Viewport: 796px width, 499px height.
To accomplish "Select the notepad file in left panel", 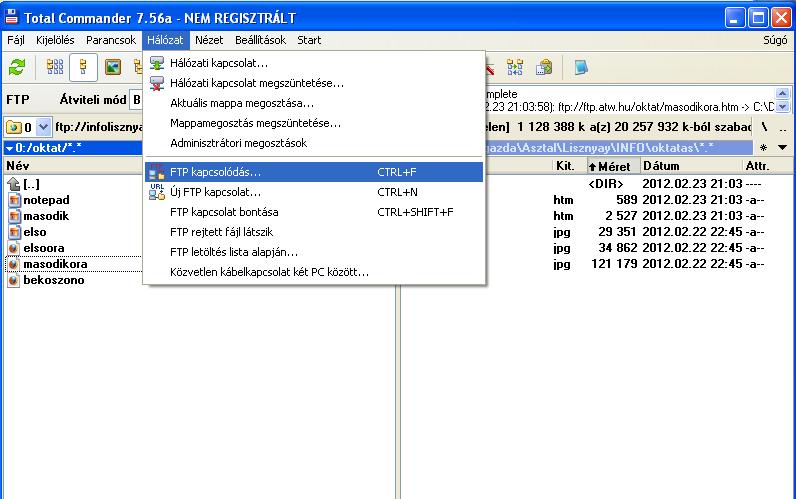I will pos(46,200).
